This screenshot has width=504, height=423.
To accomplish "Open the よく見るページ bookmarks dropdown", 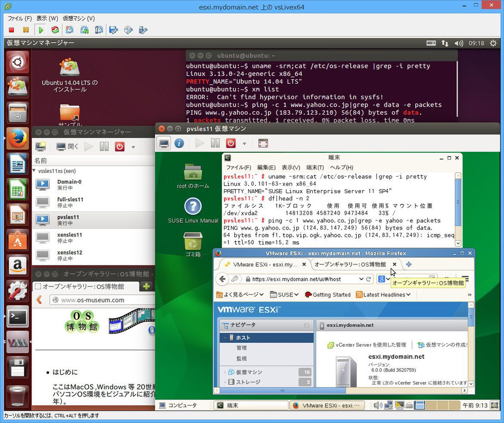I will coord(240,294).
